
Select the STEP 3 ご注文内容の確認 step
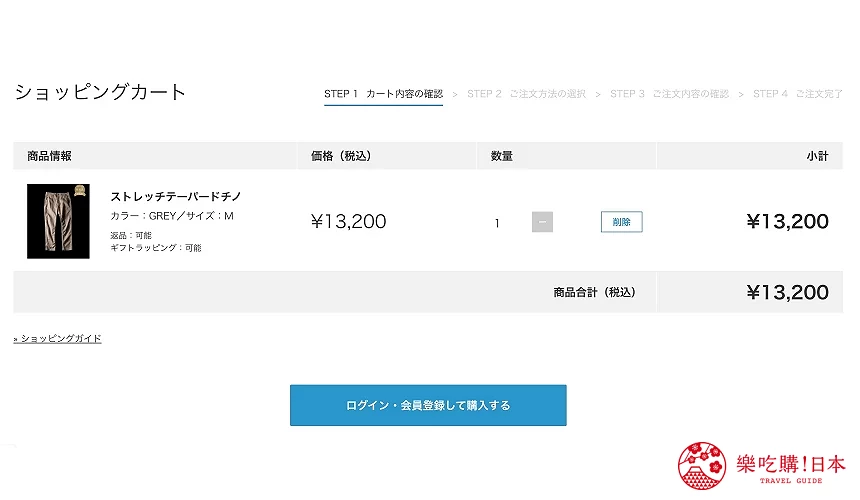click(669, 94)
